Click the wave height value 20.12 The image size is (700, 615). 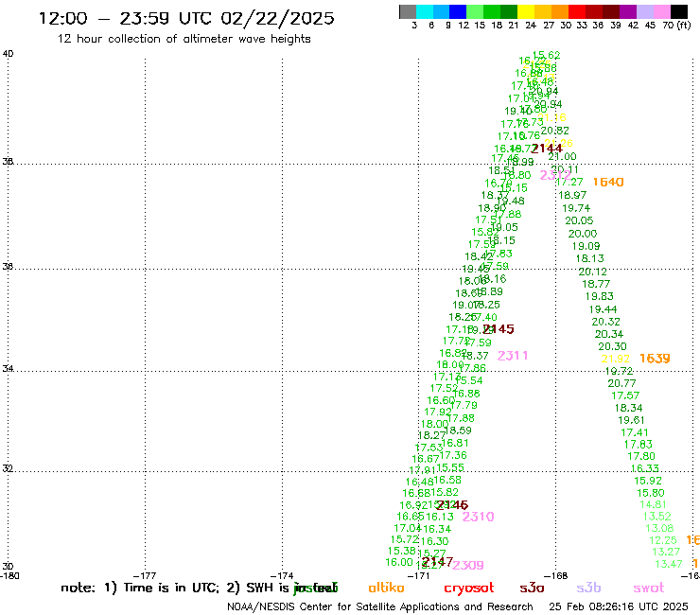point(592,272)
